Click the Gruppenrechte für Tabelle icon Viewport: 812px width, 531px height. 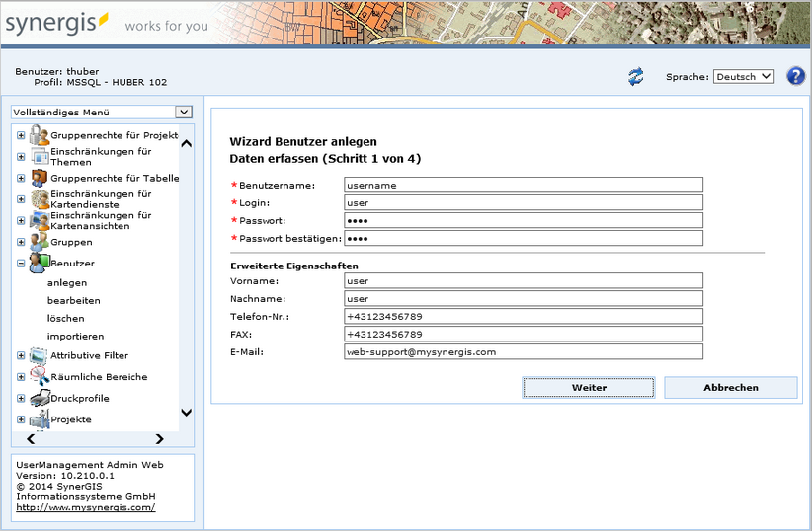click(39, 178)
